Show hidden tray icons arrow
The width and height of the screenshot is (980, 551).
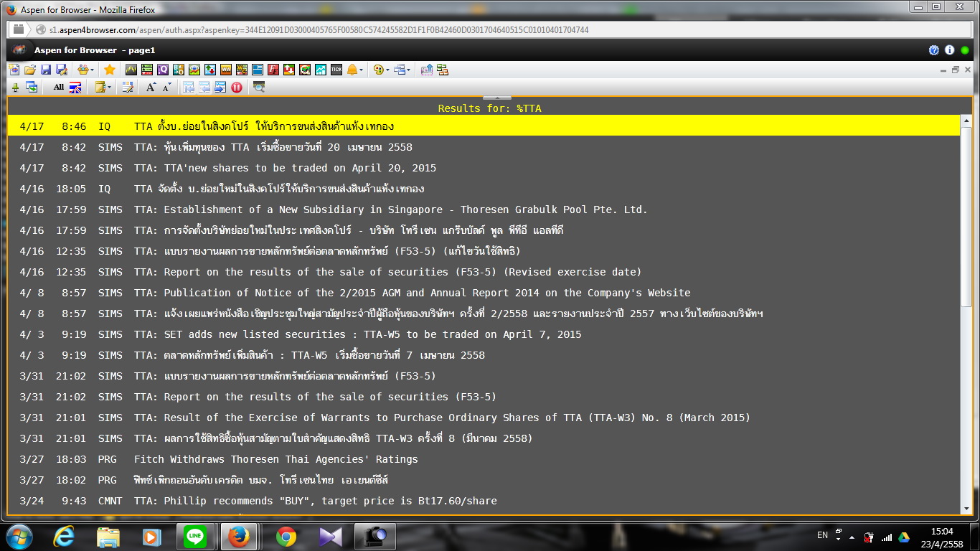(852, 537)
